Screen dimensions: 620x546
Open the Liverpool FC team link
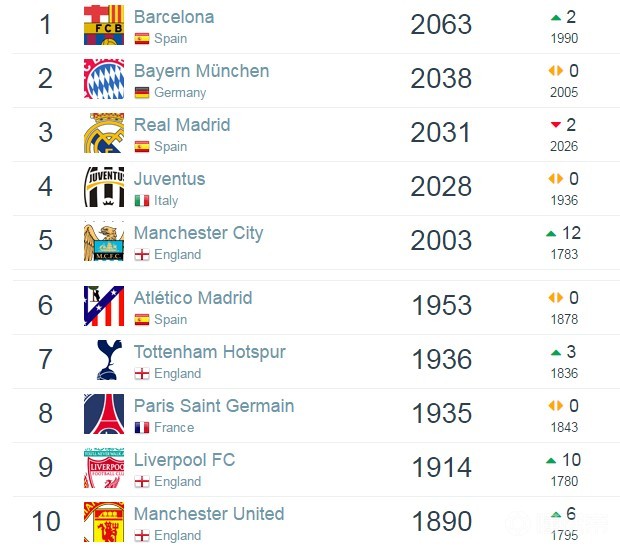click(x=184, y=460)
